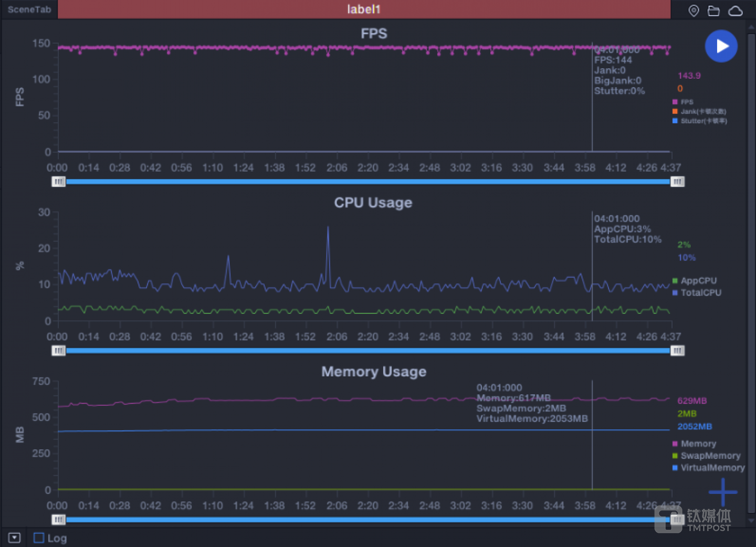
Task: Toggle the FPS series legend square
Action: [x=675, y=102]
